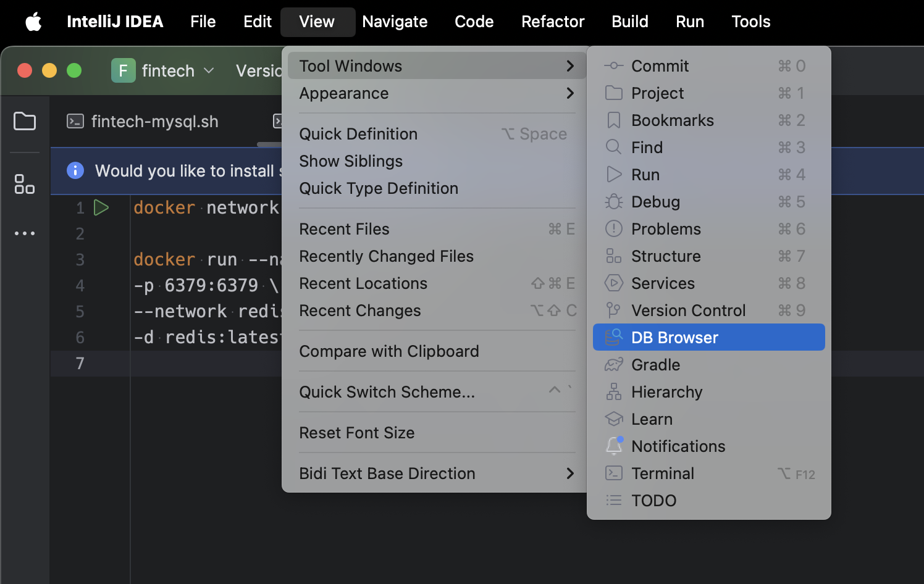This screenshot has height=584, width=924.
Task: Choose Reset Font Size
Action: pyautogui.click(x=357, y=433)
